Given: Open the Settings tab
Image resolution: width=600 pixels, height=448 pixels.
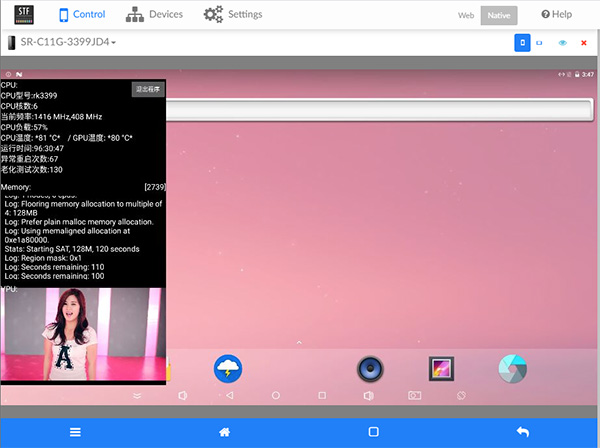Looking at the screenshot, I should coord(233,15).
